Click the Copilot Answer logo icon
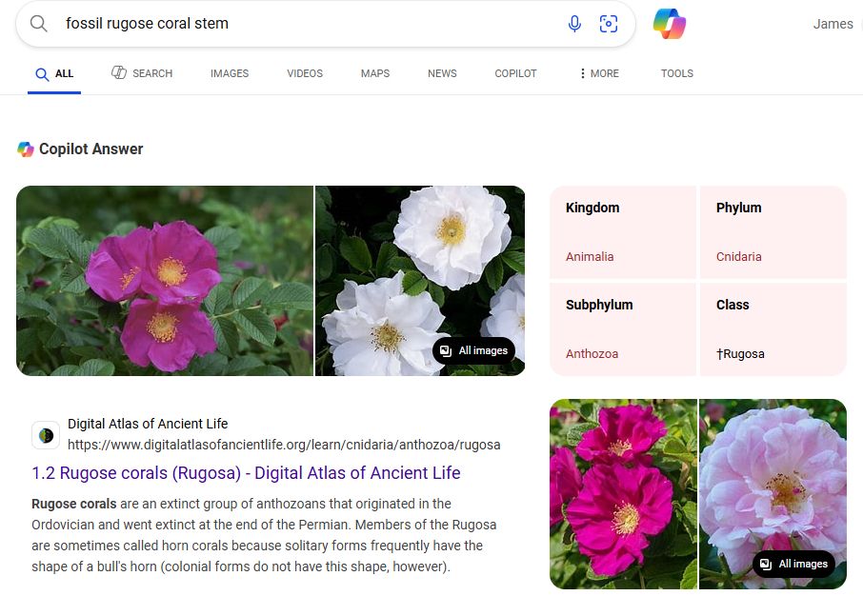 (26, 149)
